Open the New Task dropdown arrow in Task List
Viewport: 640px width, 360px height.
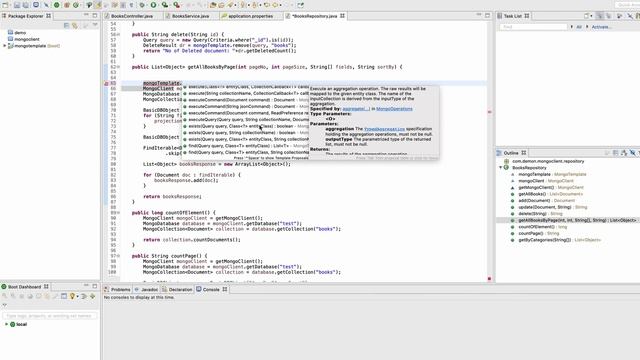pyautogui.click(x=591, y=16)
